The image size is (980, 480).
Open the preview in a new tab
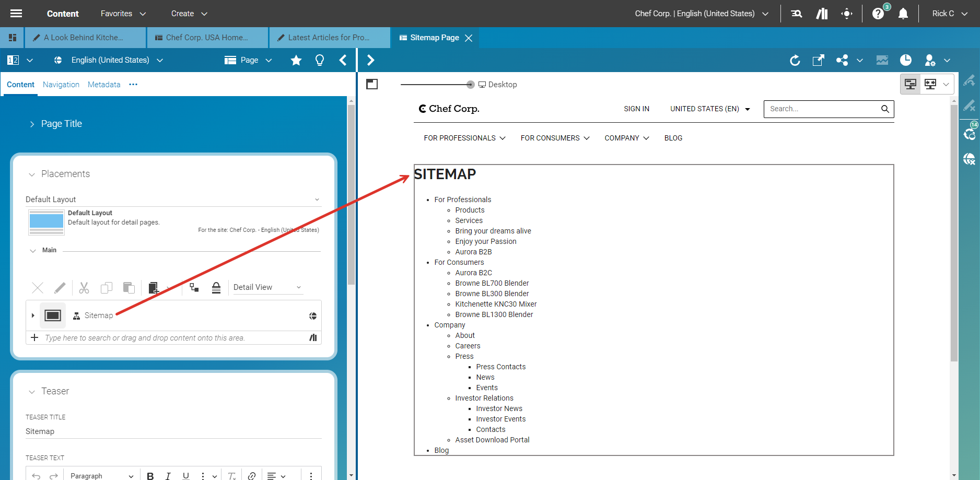(x=818, y=60)
